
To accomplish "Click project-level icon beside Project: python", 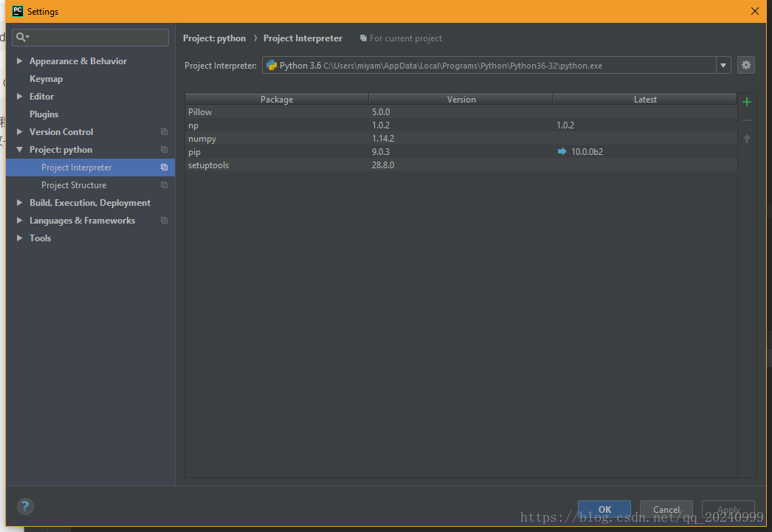I will (164, 150).
